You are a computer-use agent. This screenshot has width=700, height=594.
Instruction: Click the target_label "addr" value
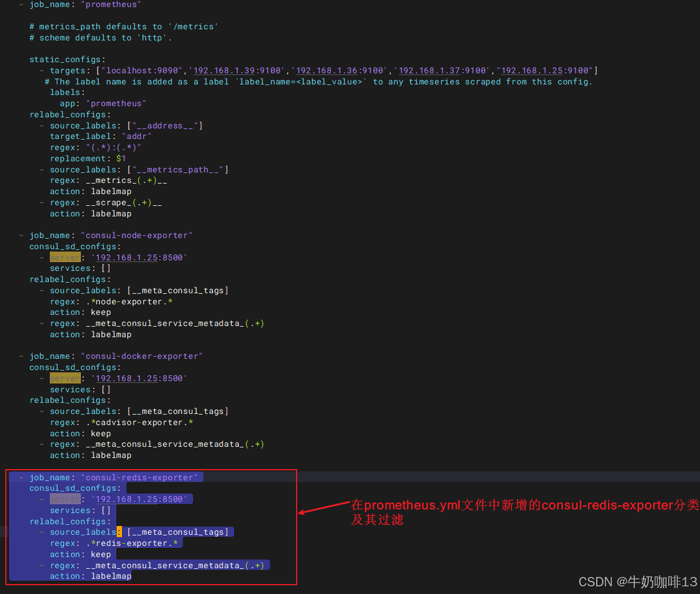[137, 137]
